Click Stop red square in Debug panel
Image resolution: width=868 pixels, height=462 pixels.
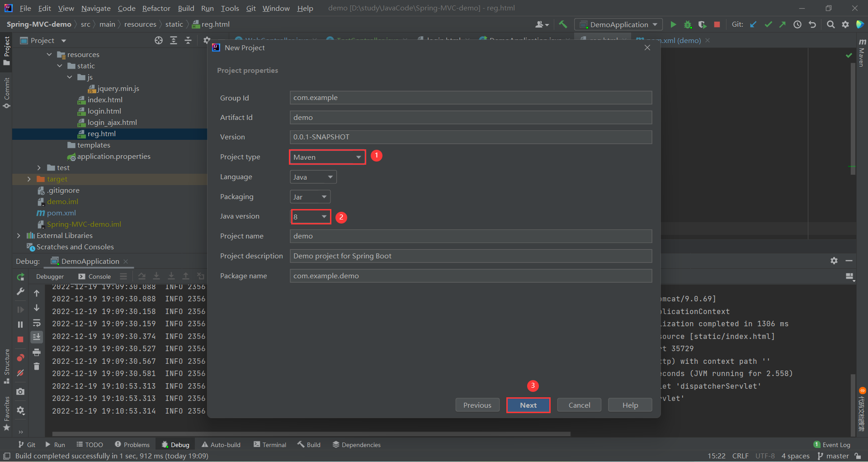pyautogui.click(x=20, y=339)
